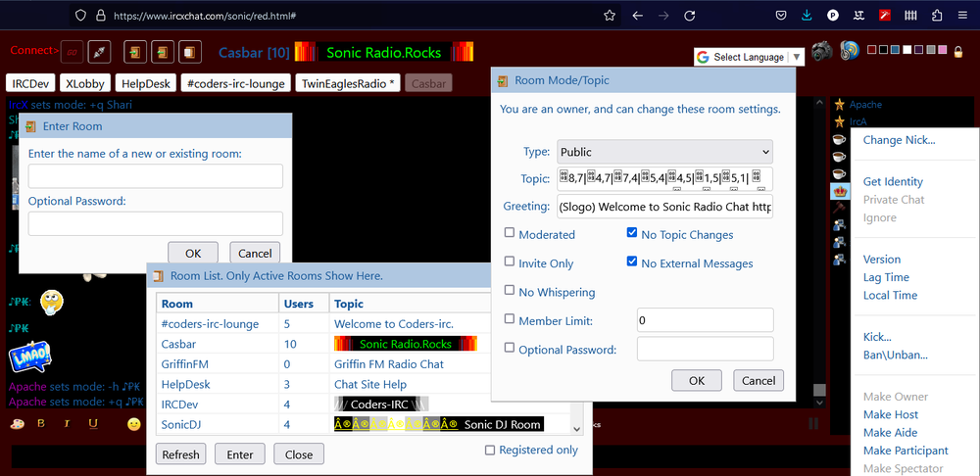Enable the Member Limit checkbox
The image size is (980, 476).
click(510, 319)
